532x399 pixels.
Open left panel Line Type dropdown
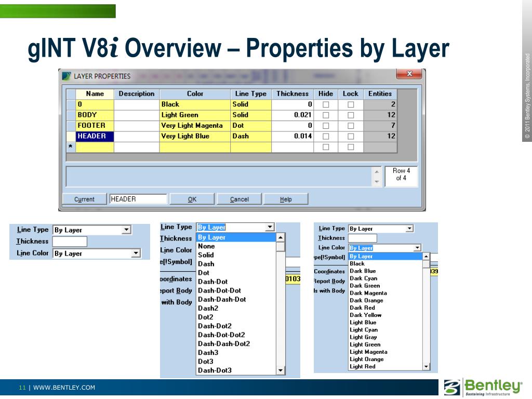[126, 230]
